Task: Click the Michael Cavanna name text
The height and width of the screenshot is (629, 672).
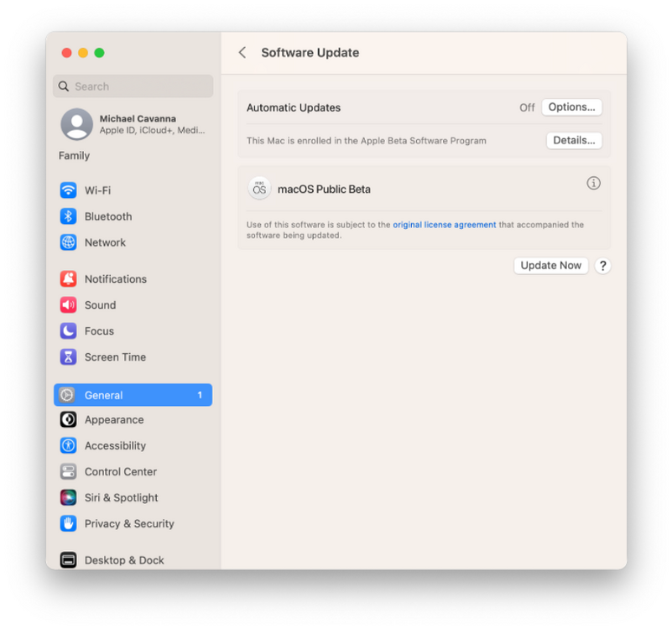Action: (138, 119)
